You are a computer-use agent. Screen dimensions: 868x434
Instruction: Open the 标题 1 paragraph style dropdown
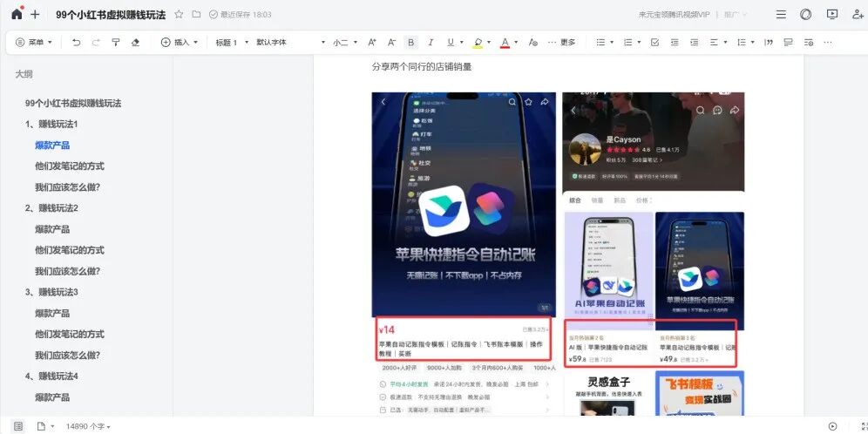tap(232, 42)
